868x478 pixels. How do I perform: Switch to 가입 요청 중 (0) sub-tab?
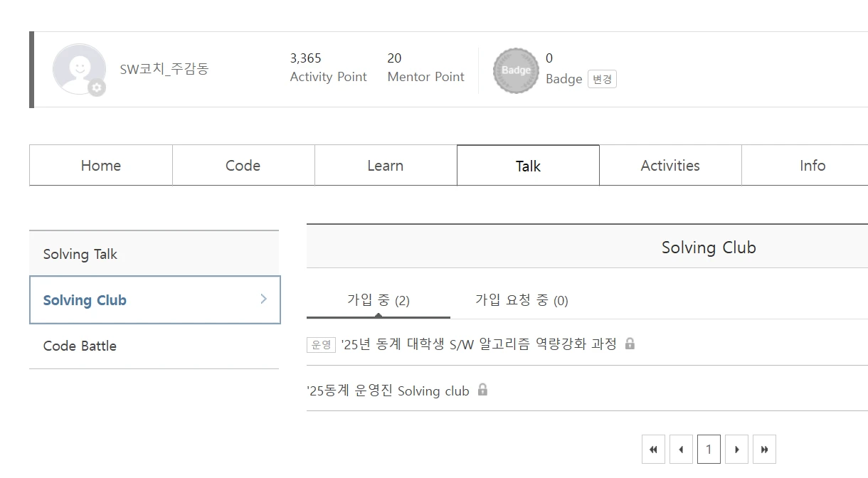coord(522,300)
